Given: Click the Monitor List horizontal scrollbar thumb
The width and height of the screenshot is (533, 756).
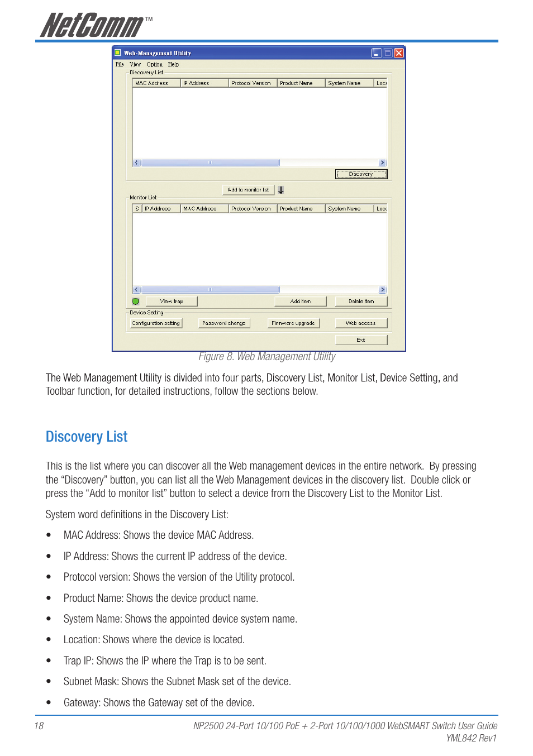Looking at the screenshot, I should tap(210, 290).
